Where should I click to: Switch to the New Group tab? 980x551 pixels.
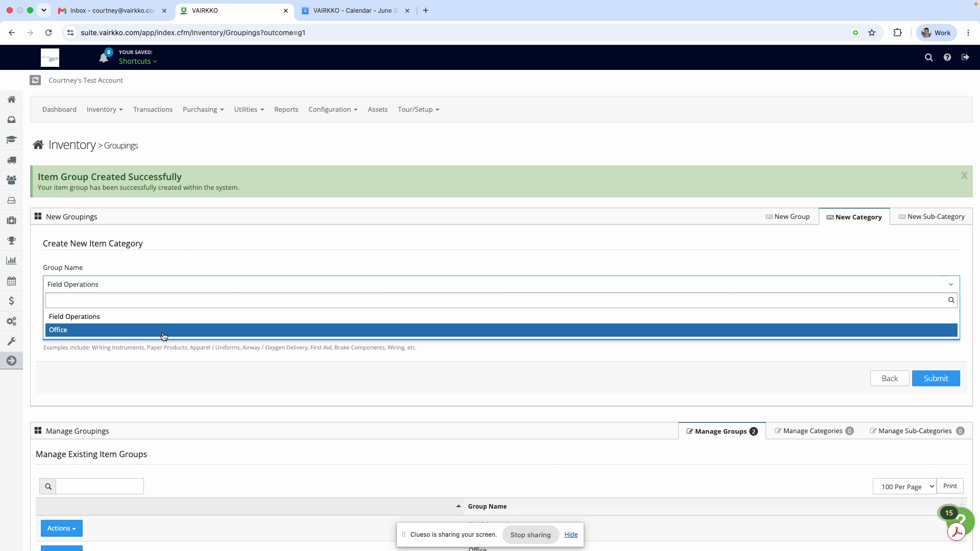tap(788, 217)
